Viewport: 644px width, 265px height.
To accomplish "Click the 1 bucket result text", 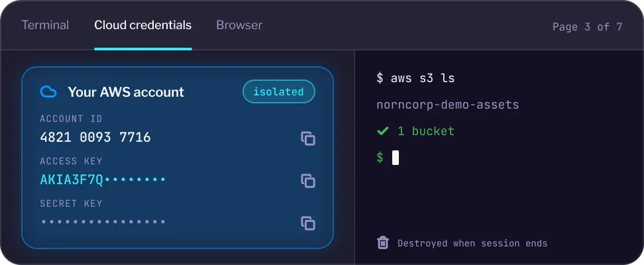I will (x=426, y=131).
